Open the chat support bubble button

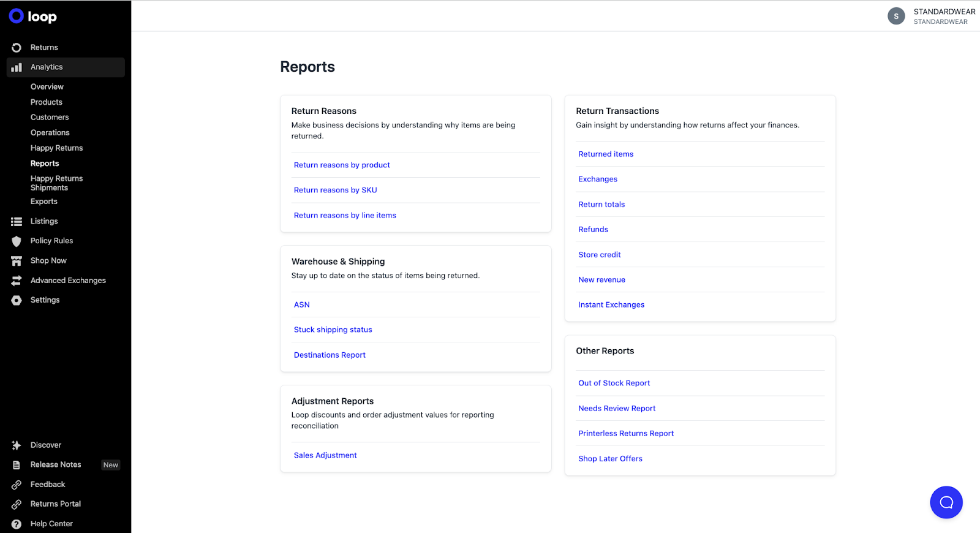pyautogui.click(x=946, y=502)
